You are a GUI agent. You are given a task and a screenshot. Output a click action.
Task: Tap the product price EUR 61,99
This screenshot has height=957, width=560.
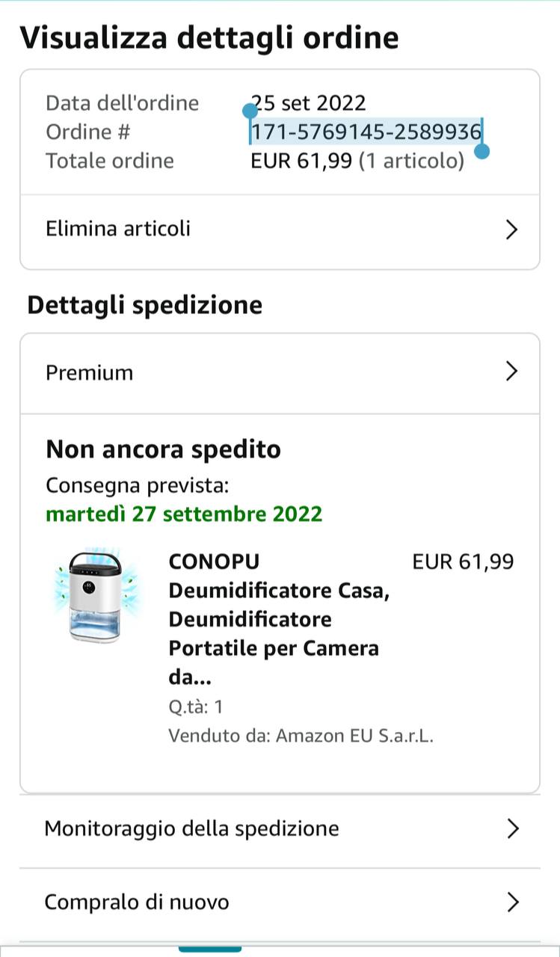(x=463, y=561)
